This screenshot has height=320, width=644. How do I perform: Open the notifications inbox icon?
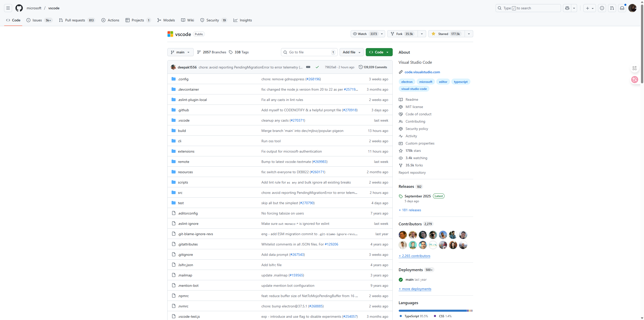(x=622, y=8)
